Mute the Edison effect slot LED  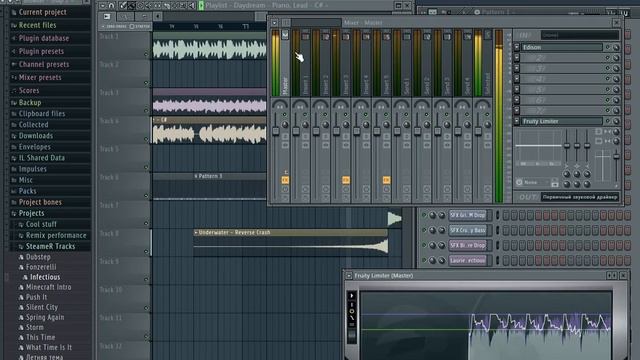click(607, 47)
